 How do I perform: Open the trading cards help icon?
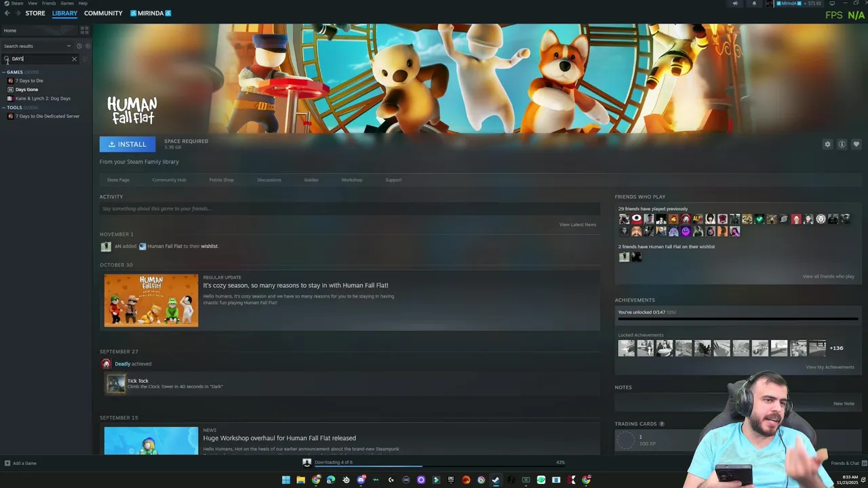[x=662, y=424]
